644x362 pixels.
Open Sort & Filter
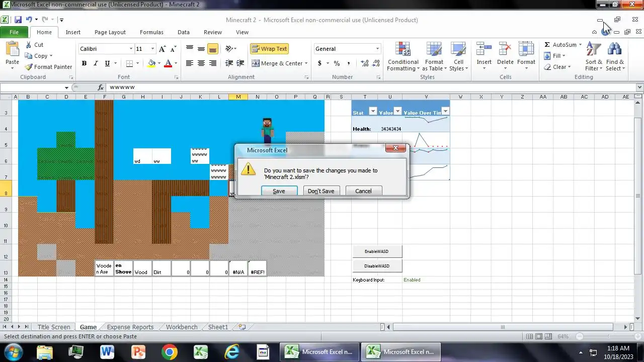point(594,57)
